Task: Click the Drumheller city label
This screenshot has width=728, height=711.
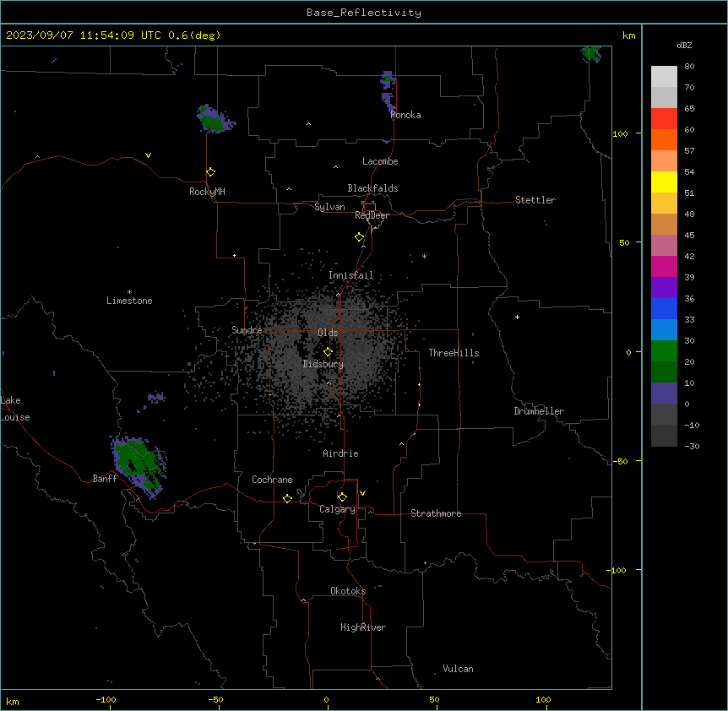Action: (539, 411)
